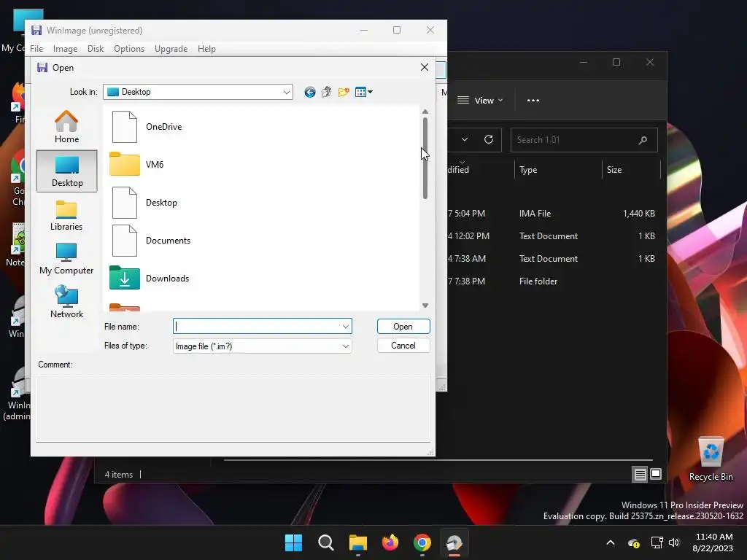Open the volume control in the tray

674,542
